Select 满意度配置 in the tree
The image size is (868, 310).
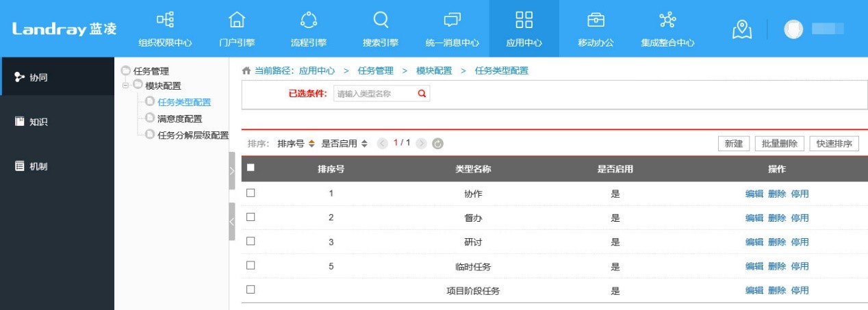[x=179, y=118]
